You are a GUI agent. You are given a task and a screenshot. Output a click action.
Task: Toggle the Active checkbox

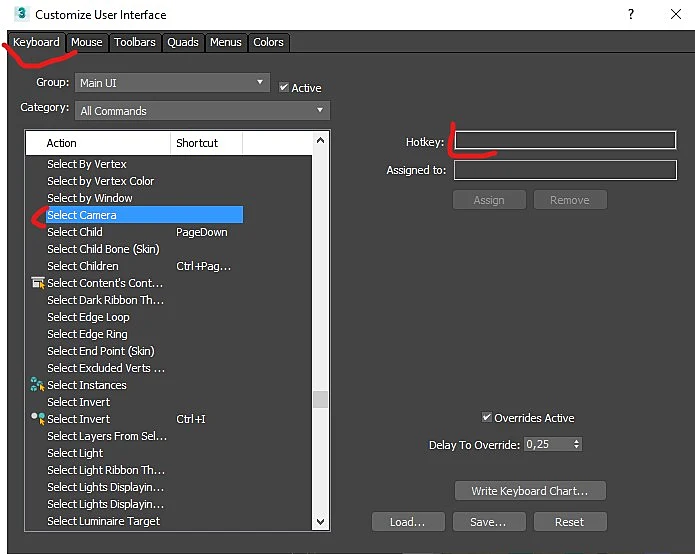(284, 87)
